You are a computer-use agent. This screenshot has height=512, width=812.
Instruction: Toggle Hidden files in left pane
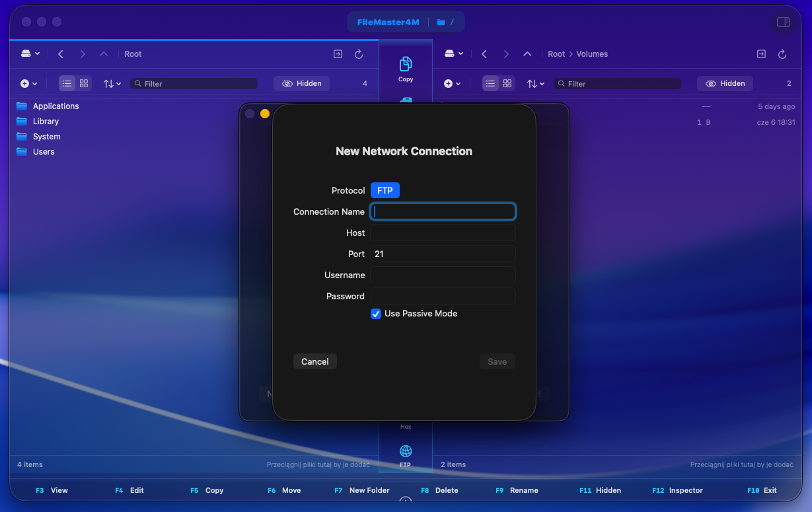(x=302, y=84)
